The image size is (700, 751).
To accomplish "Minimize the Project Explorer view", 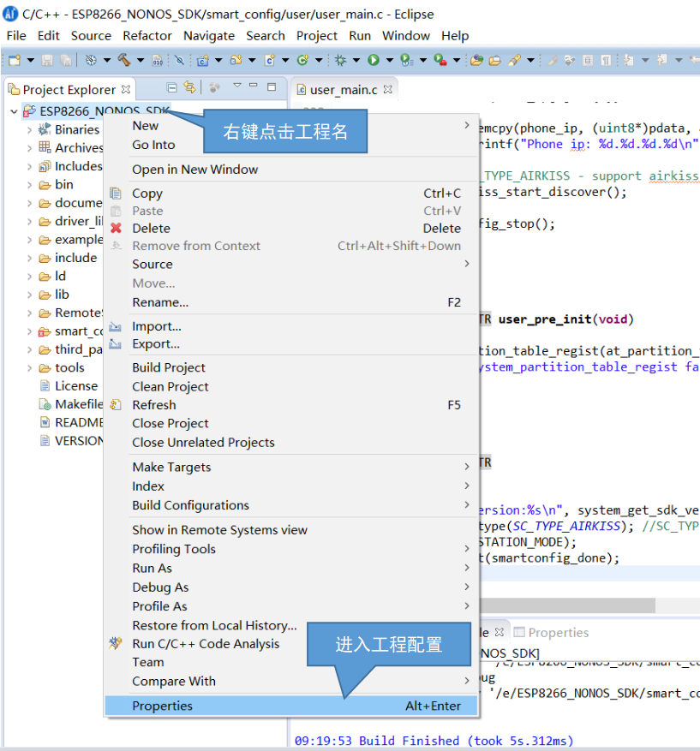I will coord(254,86).
